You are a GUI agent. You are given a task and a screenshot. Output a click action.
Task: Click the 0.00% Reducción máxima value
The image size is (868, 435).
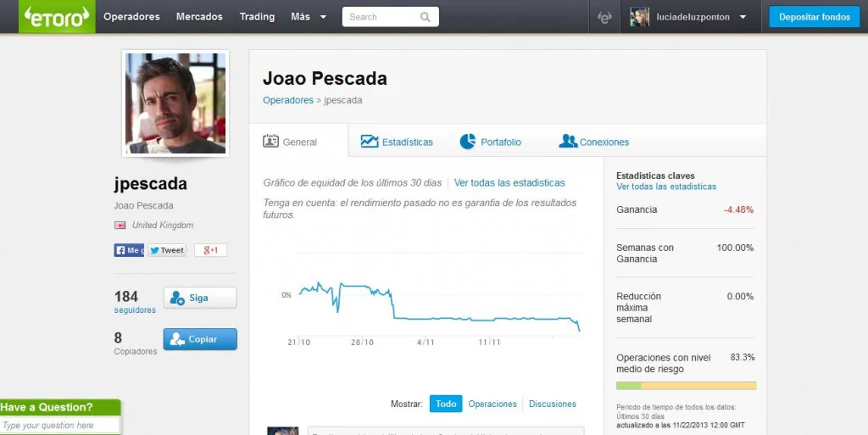(x=740, y=296)
